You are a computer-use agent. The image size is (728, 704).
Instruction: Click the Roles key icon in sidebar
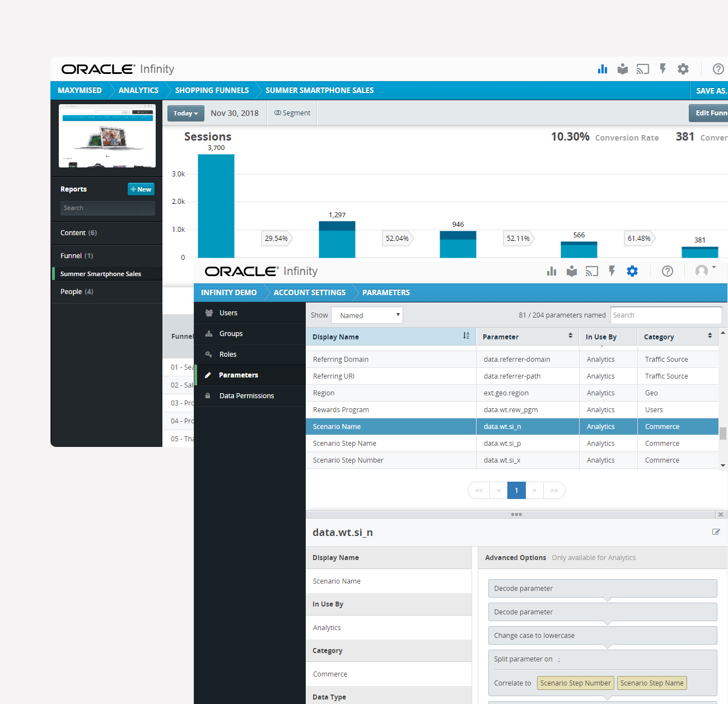click(x=209, y=355)
